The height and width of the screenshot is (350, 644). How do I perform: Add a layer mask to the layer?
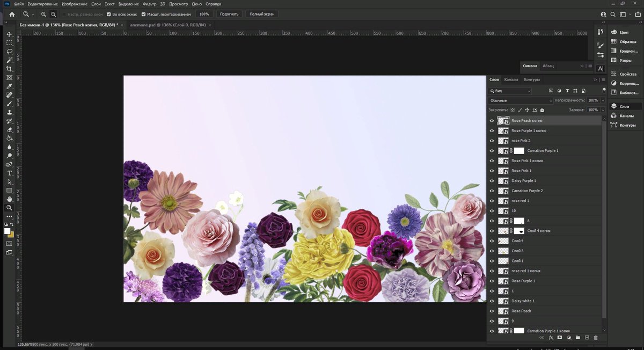[560, 338]
